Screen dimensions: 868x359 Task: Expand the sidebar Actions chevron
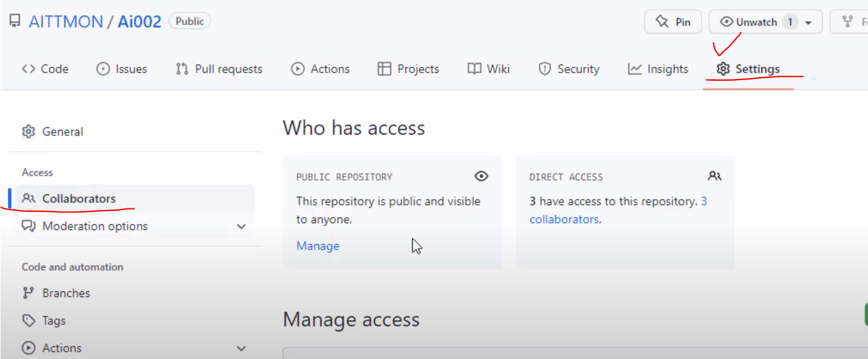(241, 349)
